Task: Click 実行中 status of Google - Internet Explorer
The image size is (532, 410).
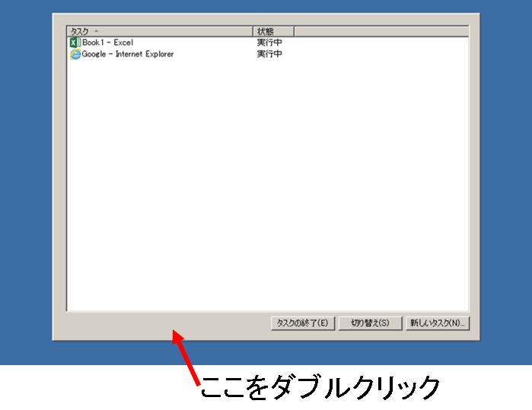Action: coord(269,54)
